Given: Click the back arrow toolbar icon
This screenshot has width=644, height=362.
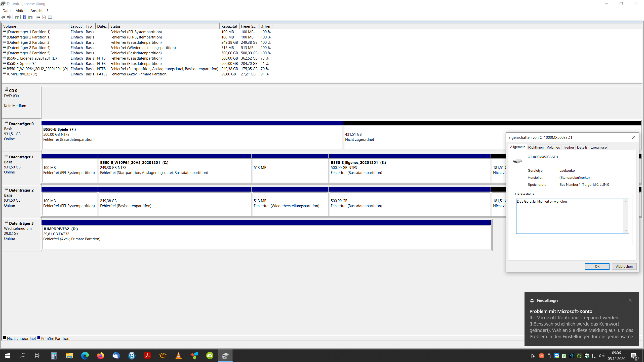Looking at the screenshot, I should 3,17.
